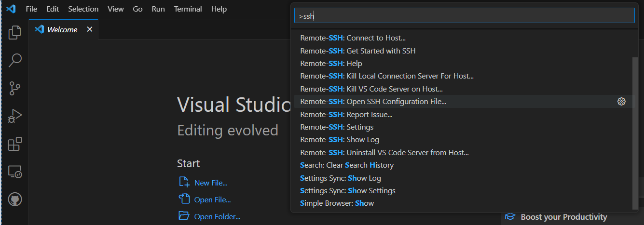Open the Run menu
Viewport: 644px width, 225px height.
158,9
